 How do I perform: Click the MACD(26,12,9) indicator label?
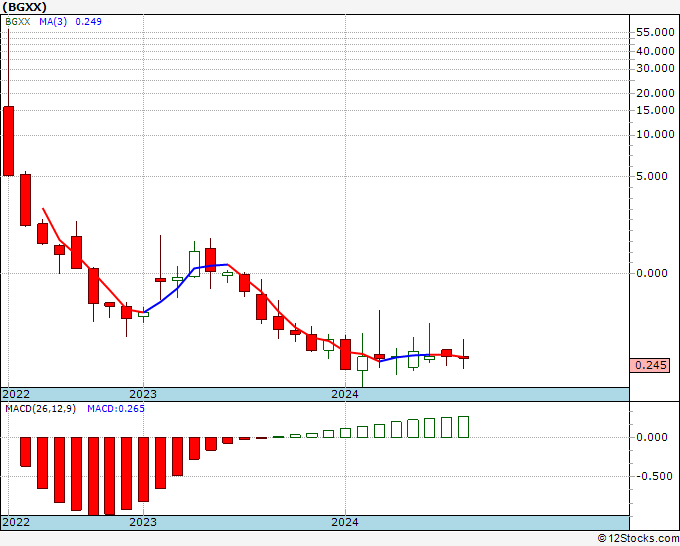pos(40,409)
